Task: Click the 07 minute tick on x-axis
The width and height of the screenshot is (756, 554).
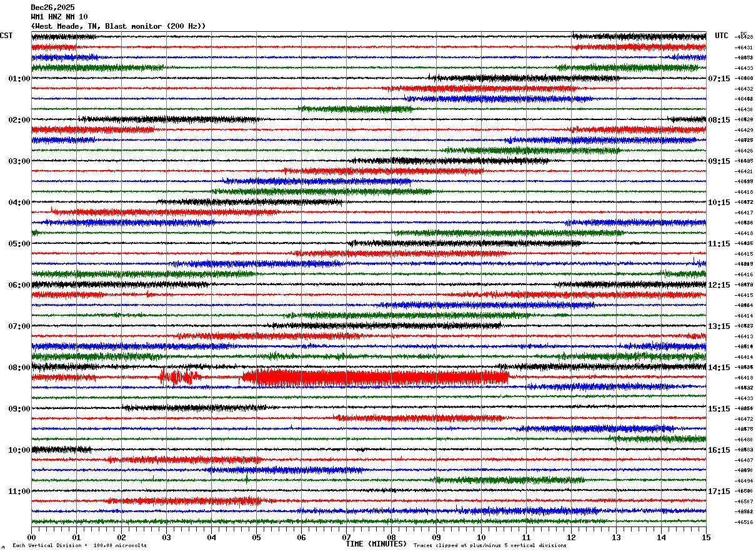Action: 346,537
